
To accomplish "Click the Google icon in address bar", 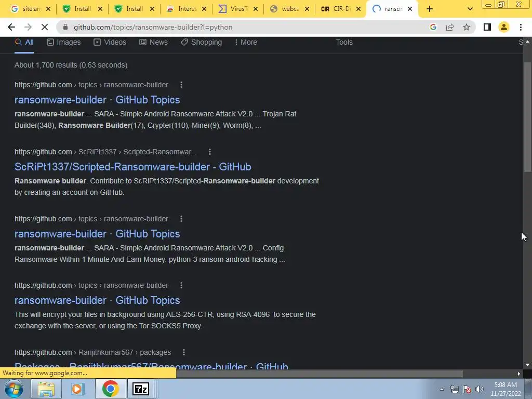I will pos(433,27).
